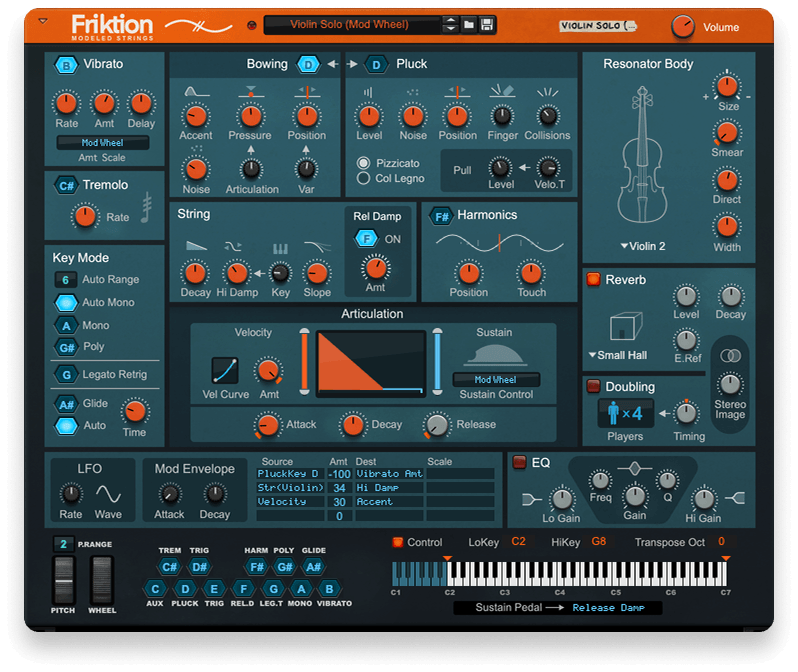Click the EQ high shelf icon
798x672 pixels.
coord(735,498)
